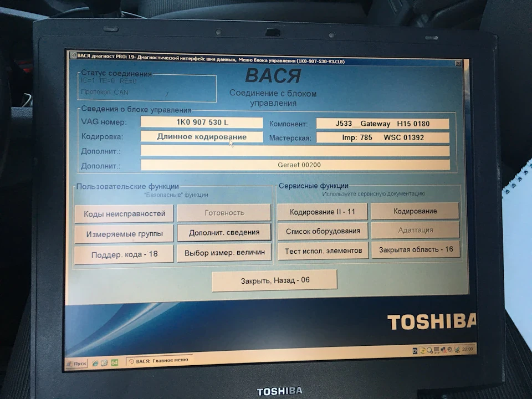Click the EN language indicator in tray

click(415, 351)
